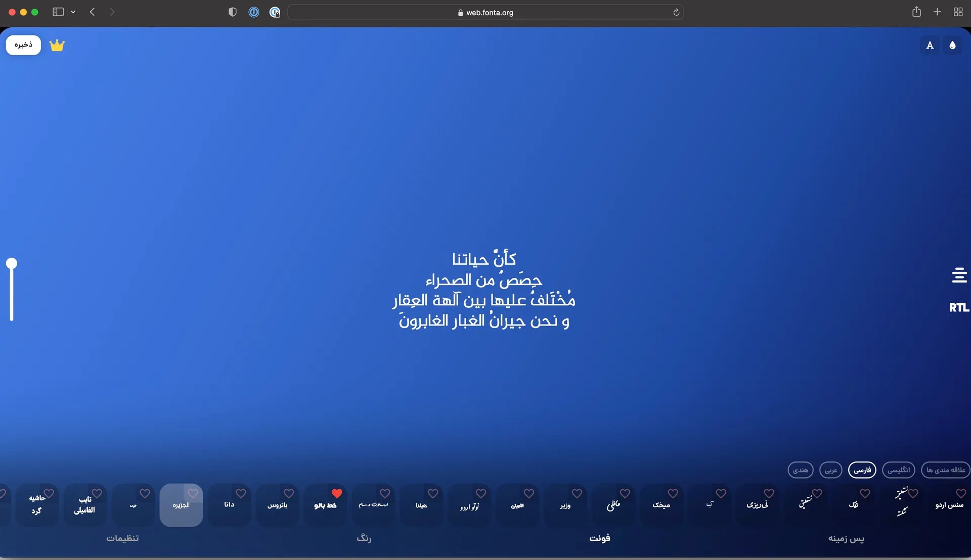Viewport: 971px width, 560px height.
Task: Open the پس زمینه background tab
Action: click(846, 539)
